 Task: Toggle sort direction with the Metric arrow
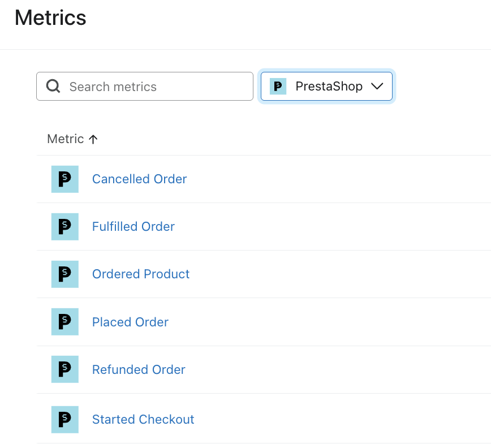tap(93, 139)
